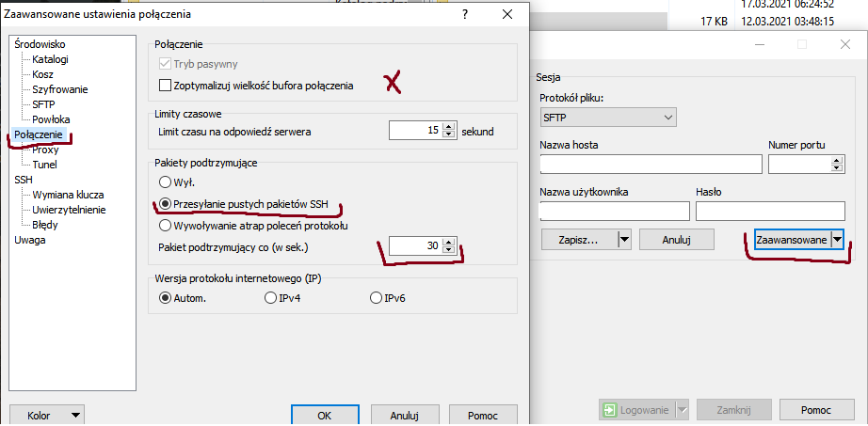Choose IPv4 protocol version
Viewport: 868px width, 426px height.
[x=271, y=298]
